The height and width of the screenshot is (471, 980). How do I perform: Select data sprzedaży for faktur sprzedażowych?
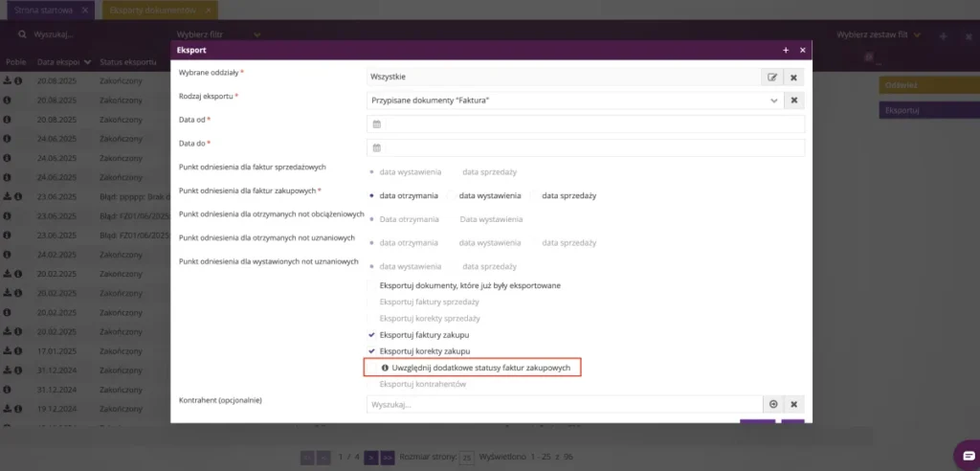[489, 172]
